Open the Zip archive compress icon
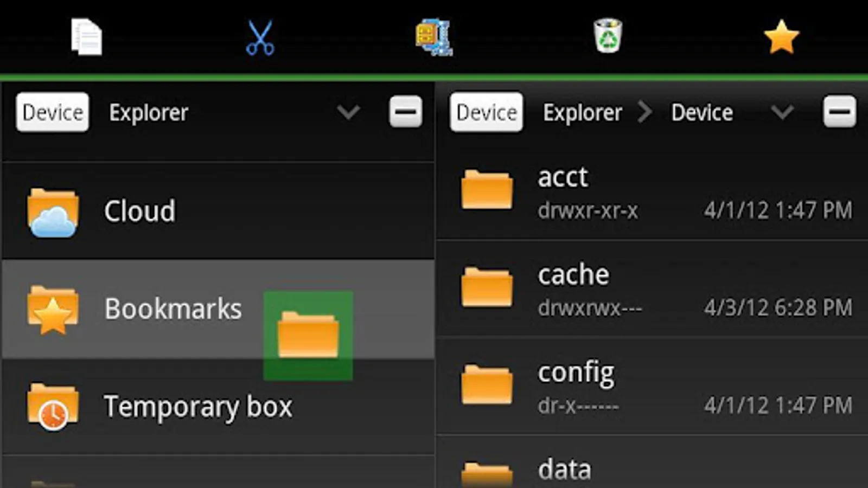This screenshot has width=868, height=488. click(x=434, y=37)
